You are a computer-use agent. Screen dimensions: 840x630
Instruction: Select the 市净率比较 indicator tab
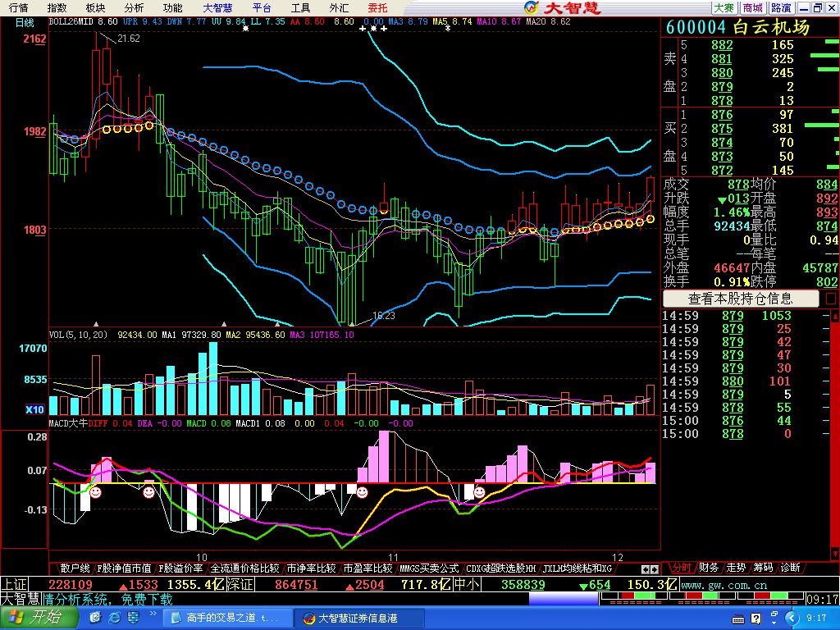[x=311, y=568]
